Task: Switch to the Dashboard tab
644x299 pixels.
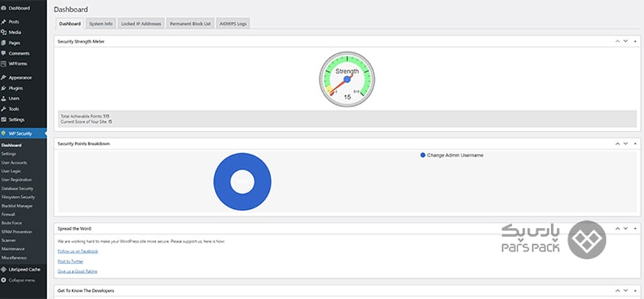Action: click(70, 24)
